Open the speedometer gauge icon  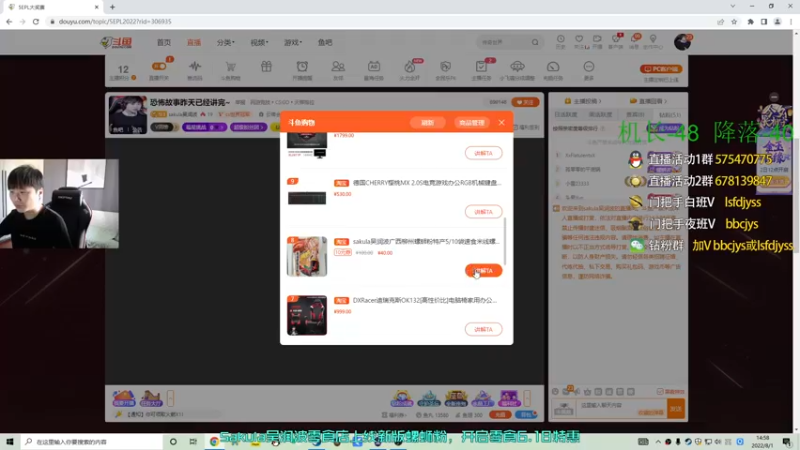tap(553, 67)
